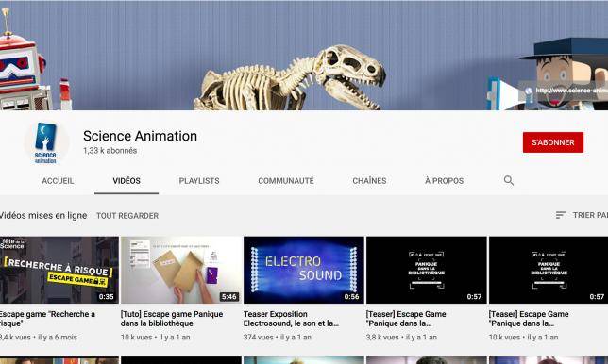Viewport: 608px width, 364px height.
Task: Click the sort icon beside TRIER PAR
Action: [560, 215]
